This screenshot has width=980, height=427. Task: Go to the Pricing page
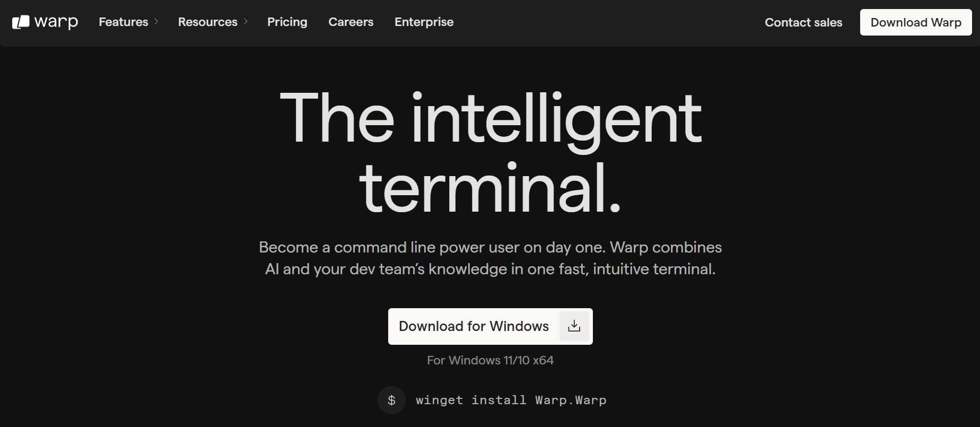(287, 22)
